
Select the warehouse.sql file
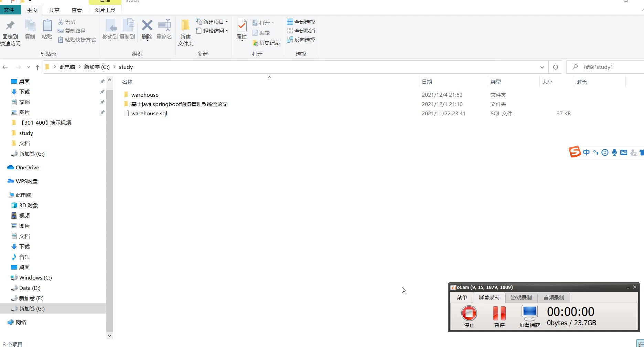[x=149, y=113]
